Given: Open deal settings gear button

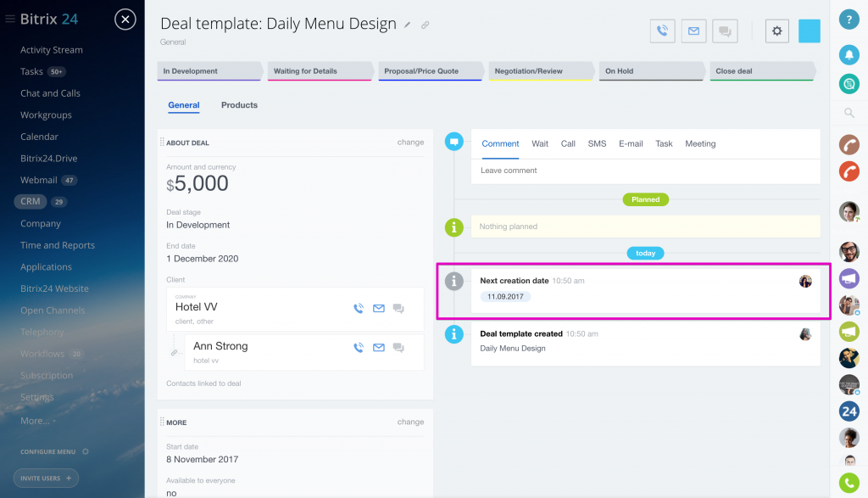Looking at the screenshot, I should click(777, 31).
